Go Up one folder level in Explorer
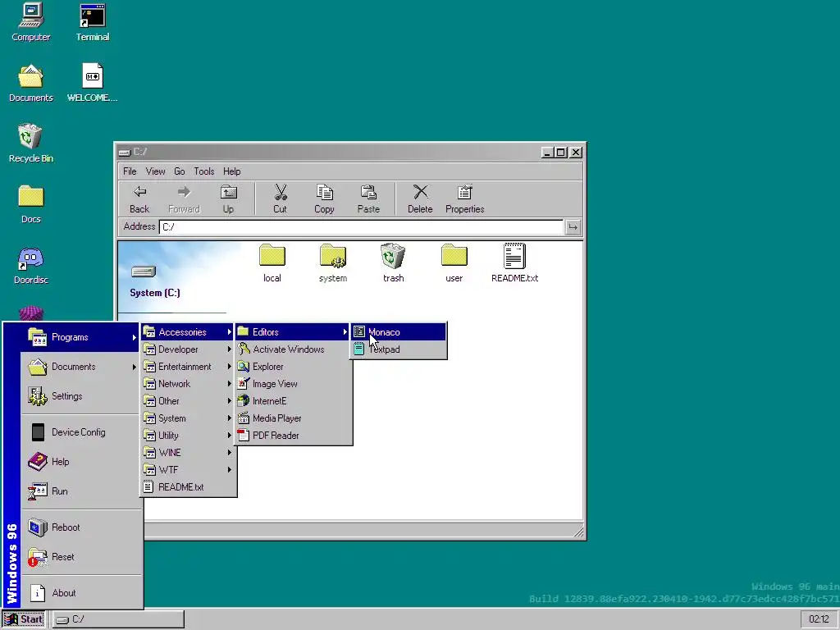This screenshot has height=630, width=840. [x=228, y=199]
